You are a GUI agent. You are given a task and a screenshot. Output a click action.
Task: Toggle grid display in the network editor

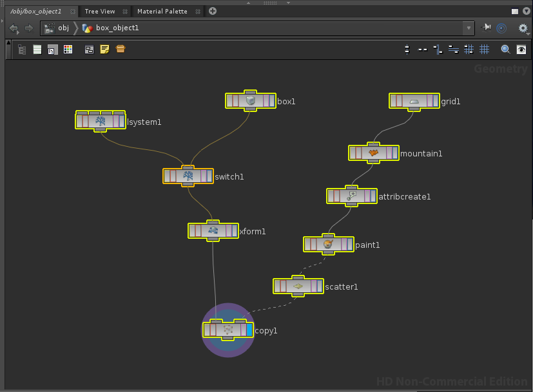pos(485,49)
